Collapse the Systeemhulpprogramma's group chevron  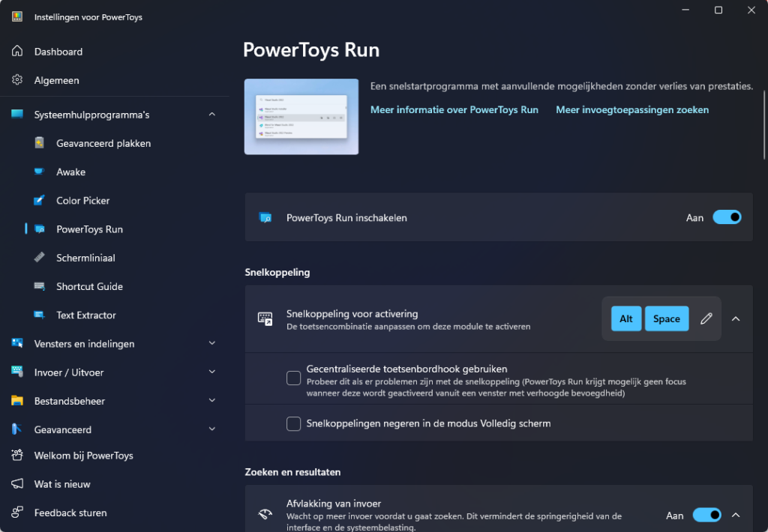tap(212, 114)
